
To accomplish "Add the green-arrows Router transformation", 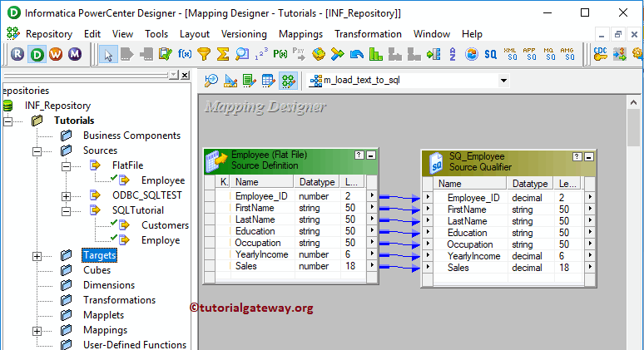I will [338, 54].
